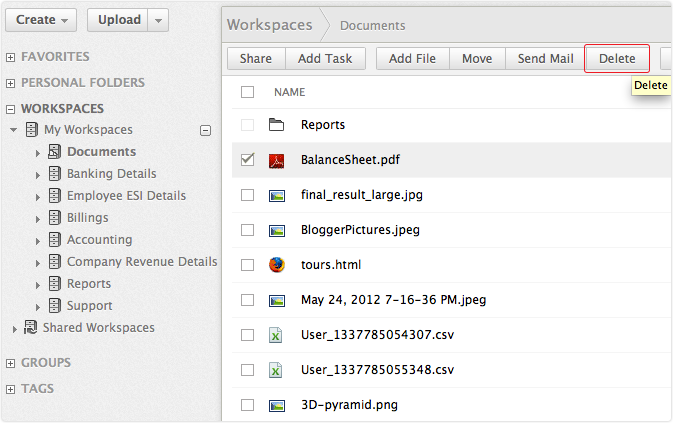Click the Employee ESI Details workspace icon

coord(54,195)
